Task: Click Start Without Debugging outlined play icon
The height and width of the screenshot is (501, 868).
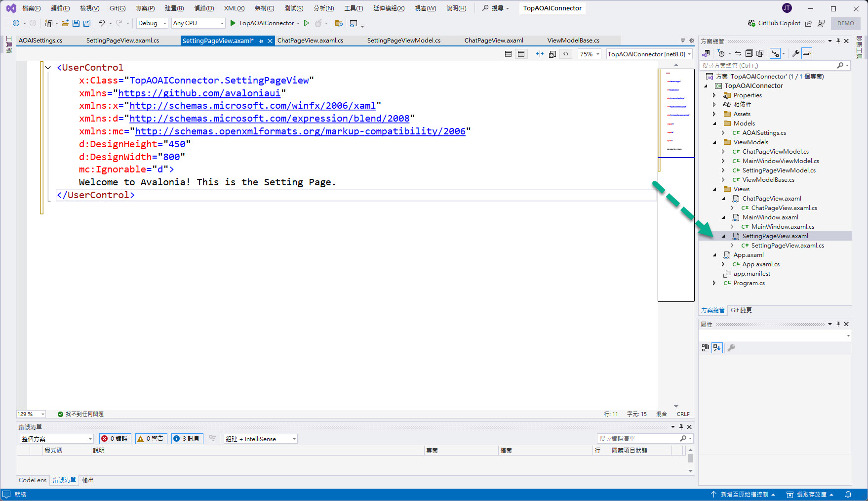Action: coord(307,23)
